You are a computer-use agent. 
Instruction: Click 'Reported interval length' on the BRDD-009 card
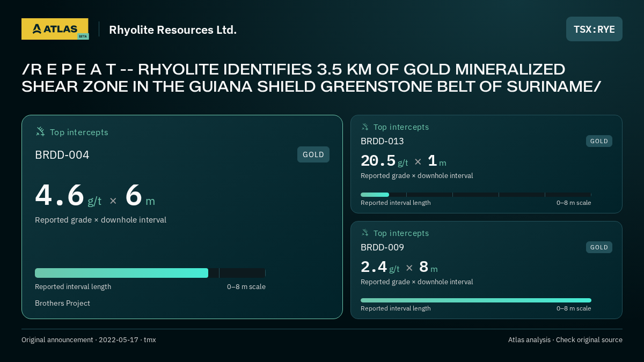pyautogui.click(x=396, y=308)
